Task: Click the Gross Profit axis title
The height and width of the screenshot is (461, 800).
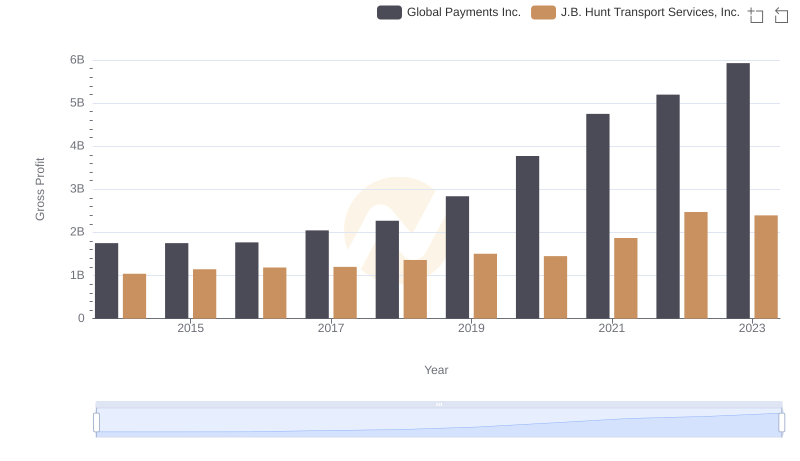Action: click(x=40, y=189)
